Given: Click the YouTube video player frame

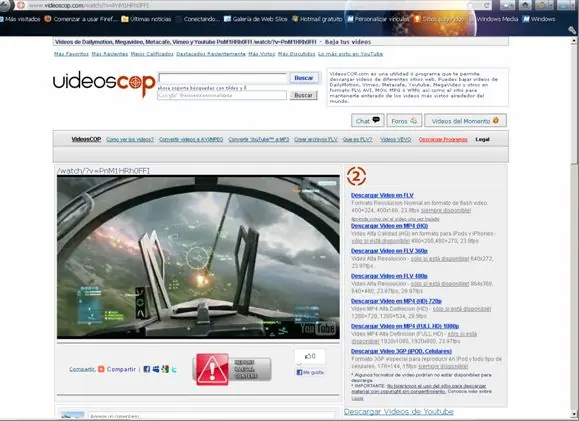Looking at the screenshot, I should click(198, 257).
